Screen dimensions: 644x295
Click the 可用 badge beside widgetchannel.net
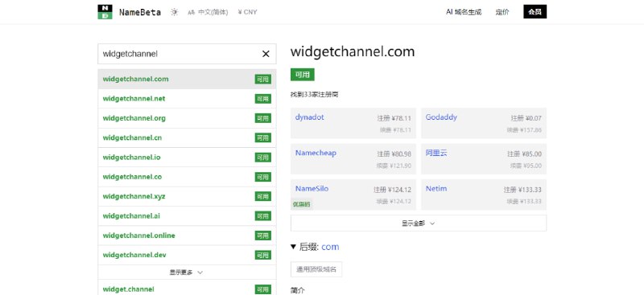(263, 99)
